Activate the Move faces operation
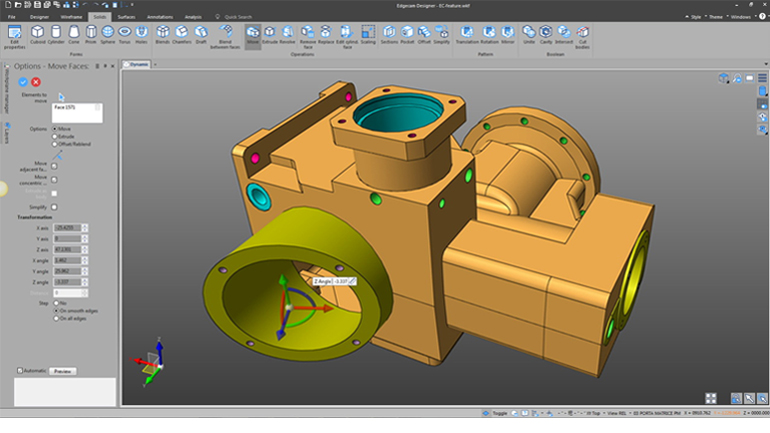 [253, 35]
